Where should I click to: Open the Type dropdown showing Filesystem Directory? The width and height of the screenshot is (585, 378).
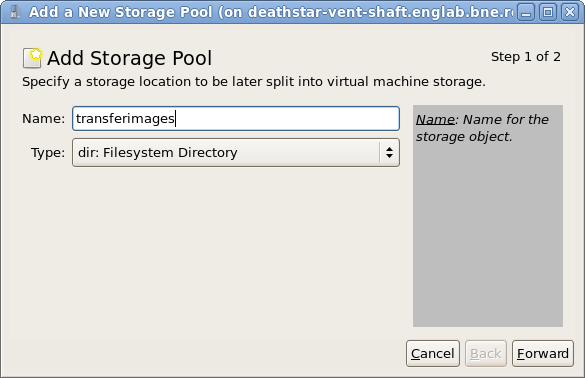click(236, 153)
